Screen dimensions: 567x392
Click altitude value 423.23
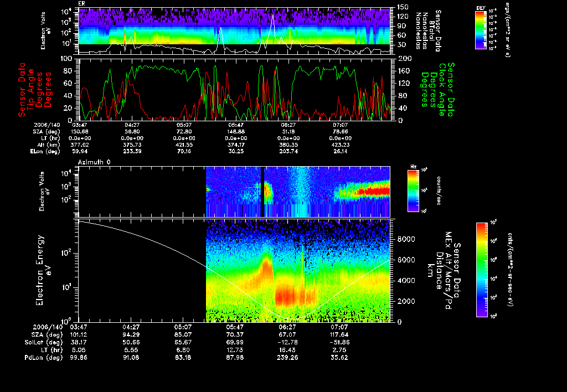pos(341,145)
